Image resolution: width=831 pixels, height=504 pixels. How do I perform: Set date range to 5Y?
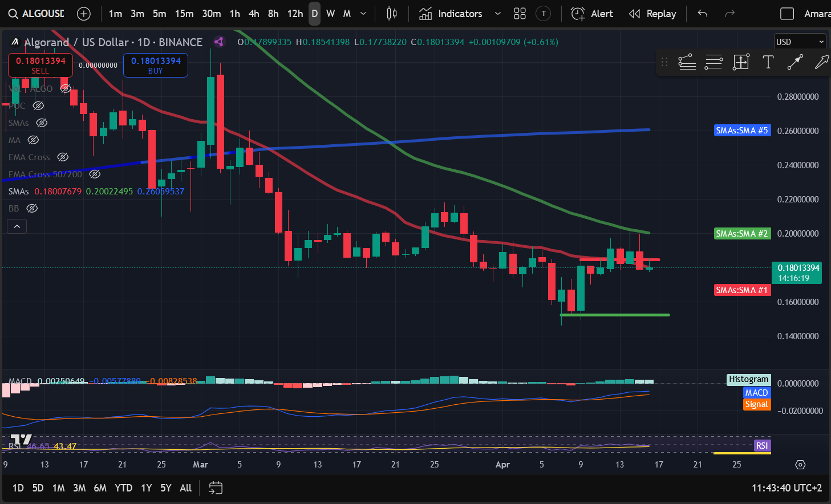pos(166,488)
